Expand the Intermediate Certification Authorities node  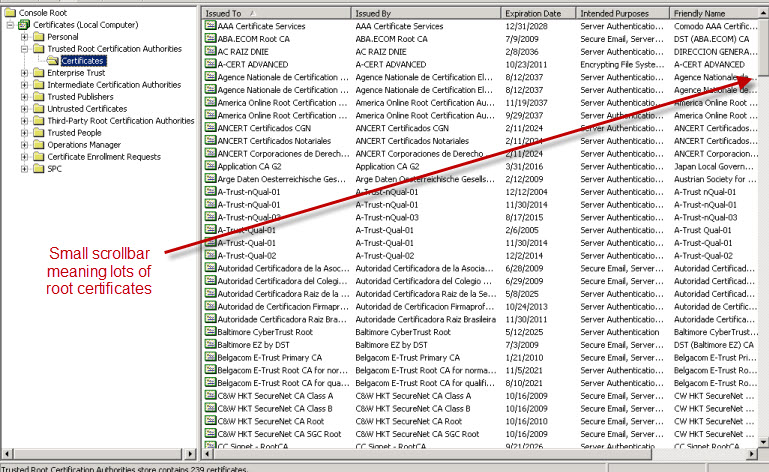(24, 85)
